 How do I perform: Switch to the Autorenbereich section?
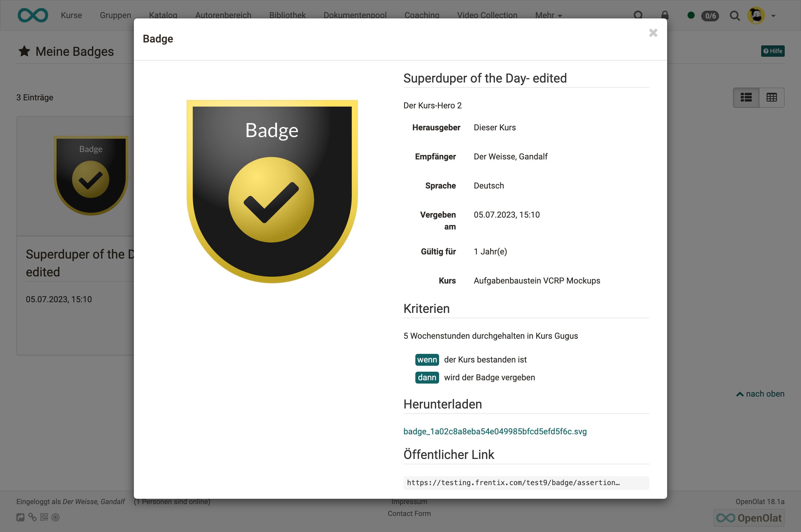pyautogui.click(x=223, y=15)
